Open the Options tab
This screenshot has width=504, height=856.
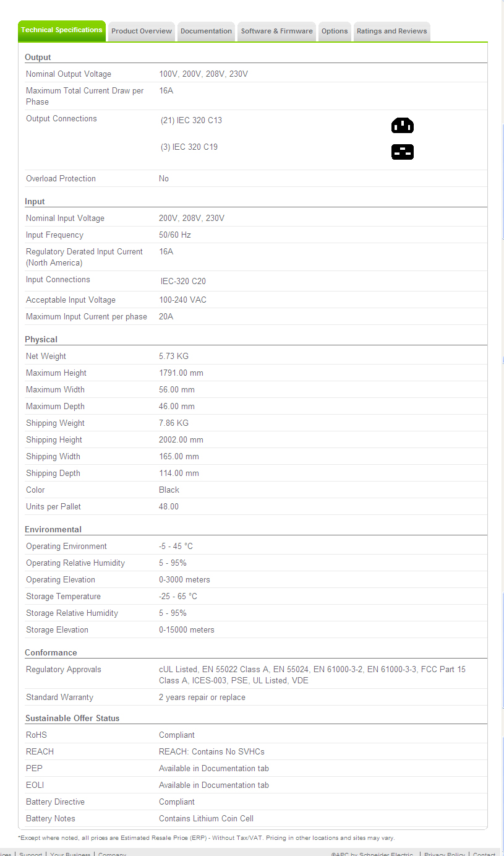tap(335, 32)
